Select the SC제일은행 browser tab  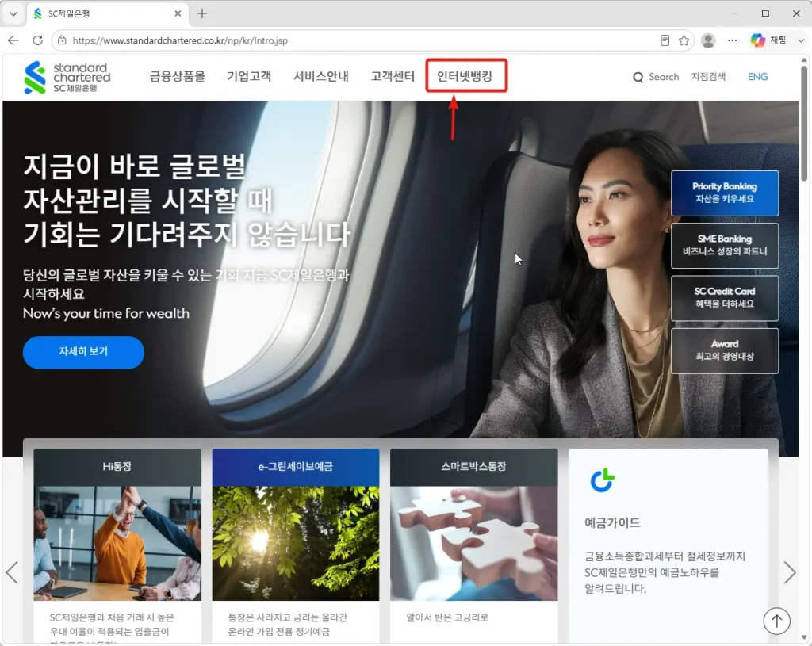pos(106,13)
